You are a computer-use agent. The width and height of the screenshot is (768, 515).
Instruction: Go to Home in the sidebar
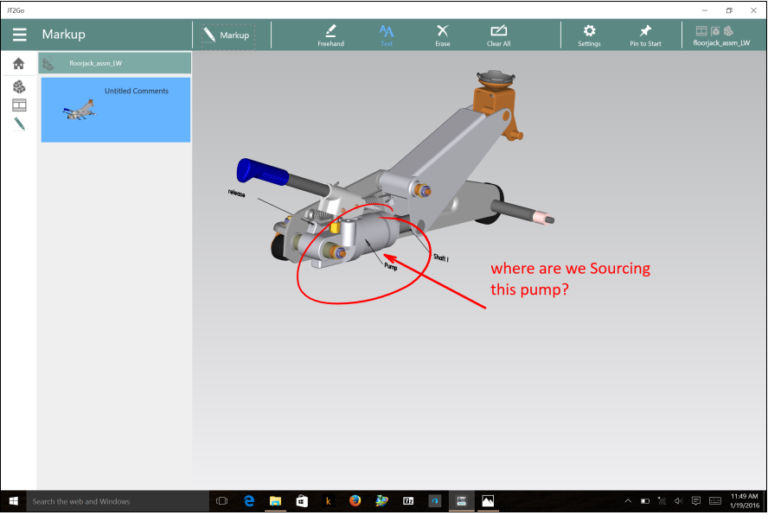coord(18,64)
